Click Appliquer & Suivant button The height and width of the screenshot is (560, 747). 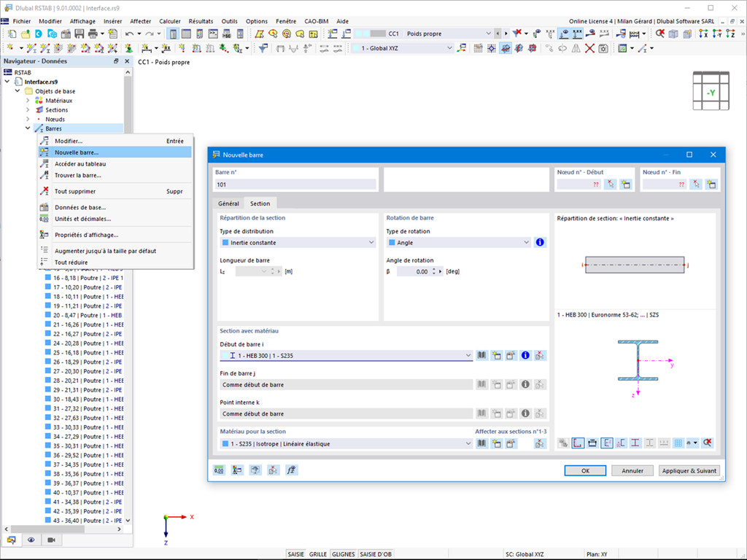(x=689, y=470)
